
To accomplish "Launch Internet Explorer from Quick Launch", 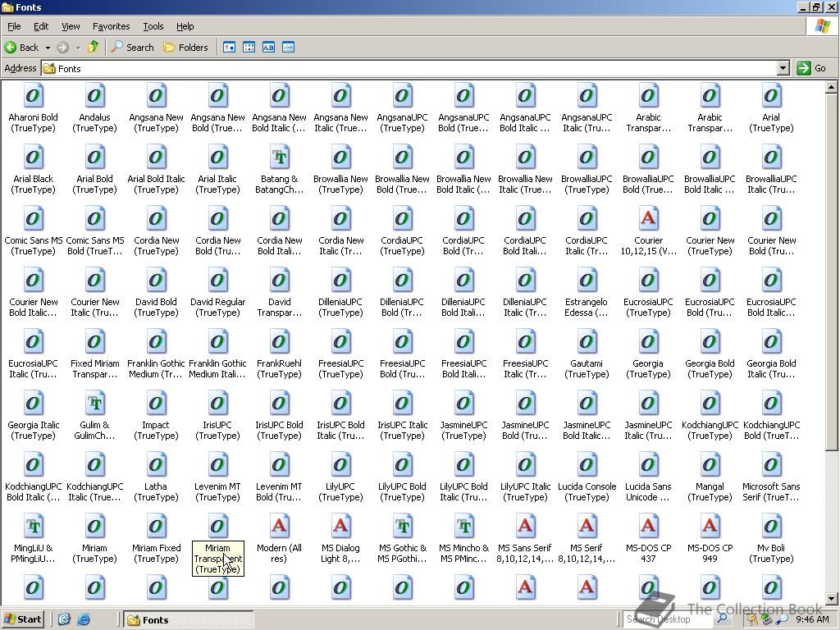I will click(84, 620).
